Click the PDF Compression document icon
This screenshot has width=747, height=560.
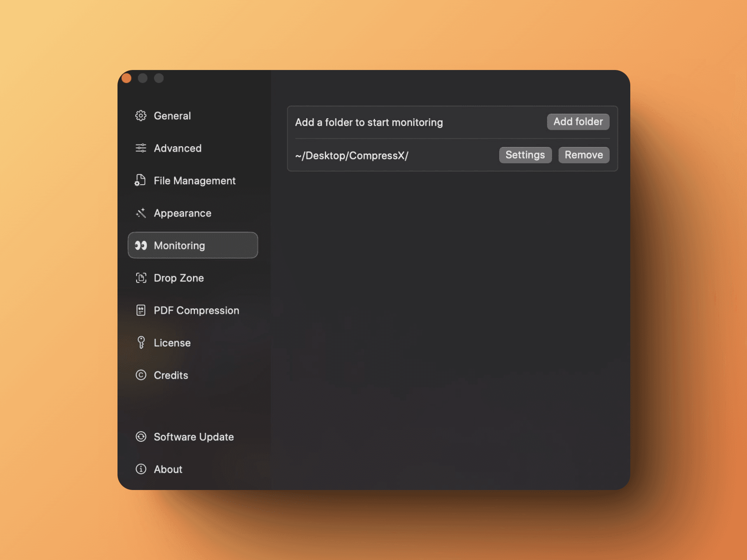[140, 310]
